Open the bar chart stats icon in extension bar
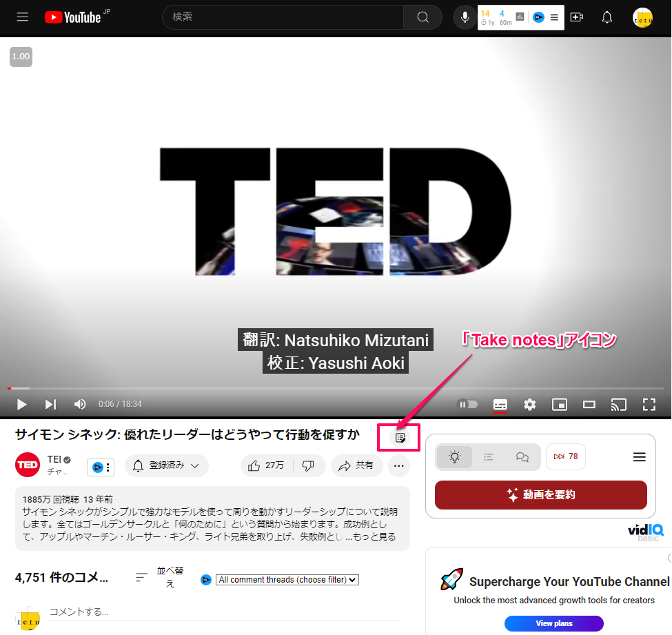672x635 pixels. point(520,17)
